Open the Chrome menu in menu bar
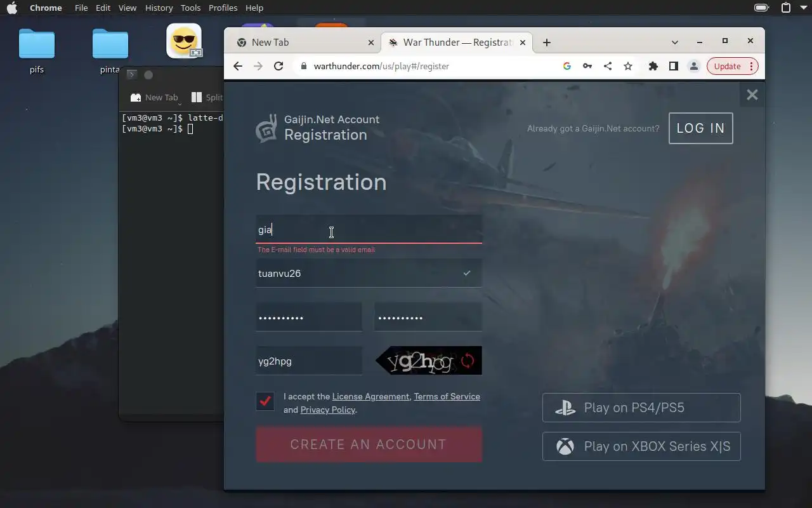This screenshot has height=508, width=812. (46, 8)
